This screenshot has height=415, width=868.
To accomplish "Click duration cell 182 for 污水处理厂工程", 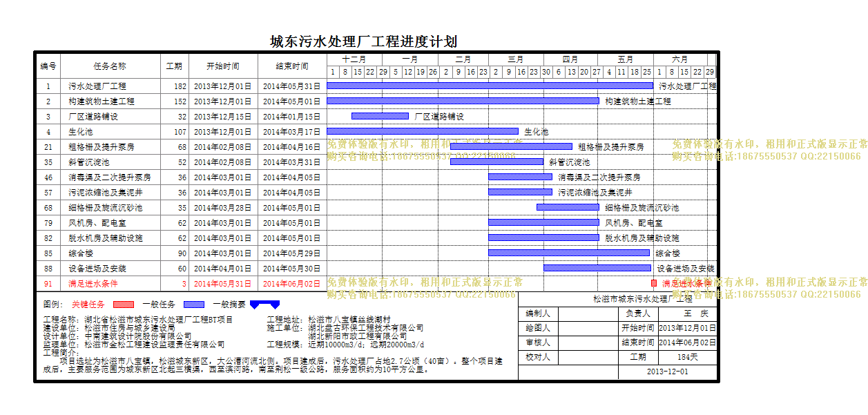I will coord(175,86).
